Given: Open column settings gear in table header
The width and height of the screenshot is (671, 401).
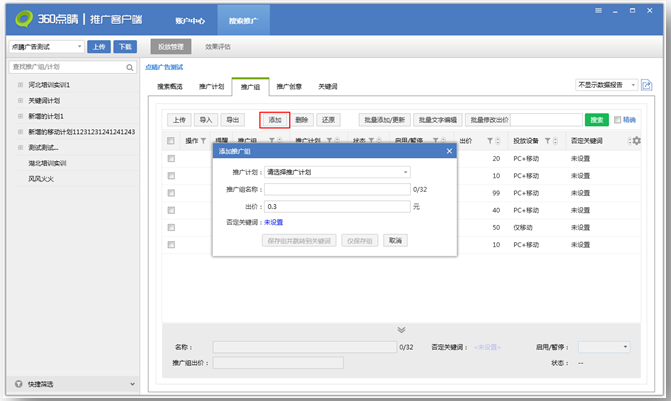Looking at the screenshot, I should [636, 141].
